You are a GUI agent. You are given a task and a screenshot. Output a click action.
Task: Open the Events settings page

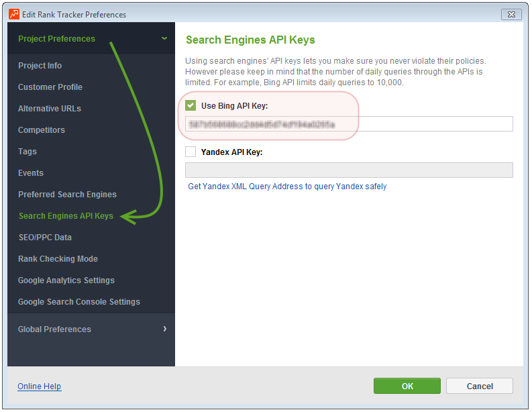(31, 172)
